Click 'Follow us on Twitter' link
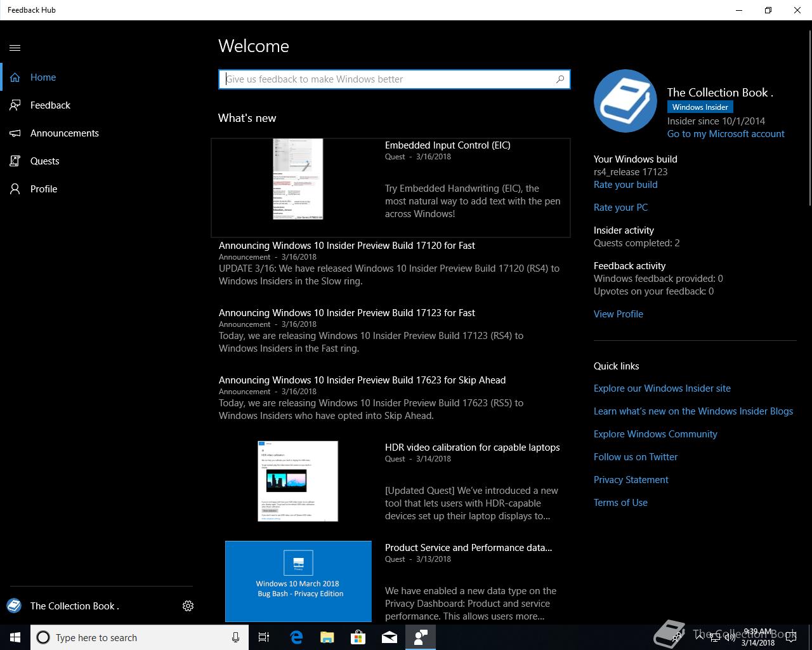 636,457
